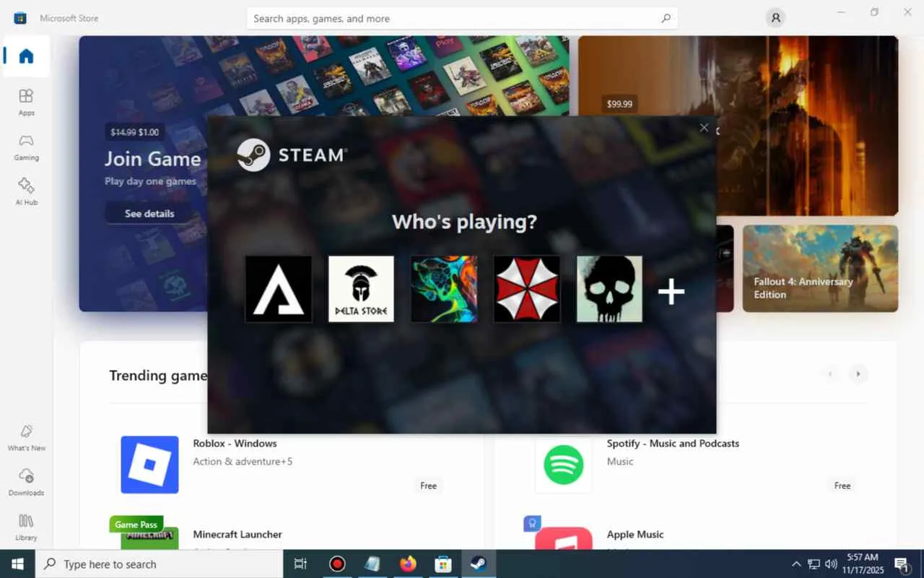Click Free button for Roblox

(429, 486)
